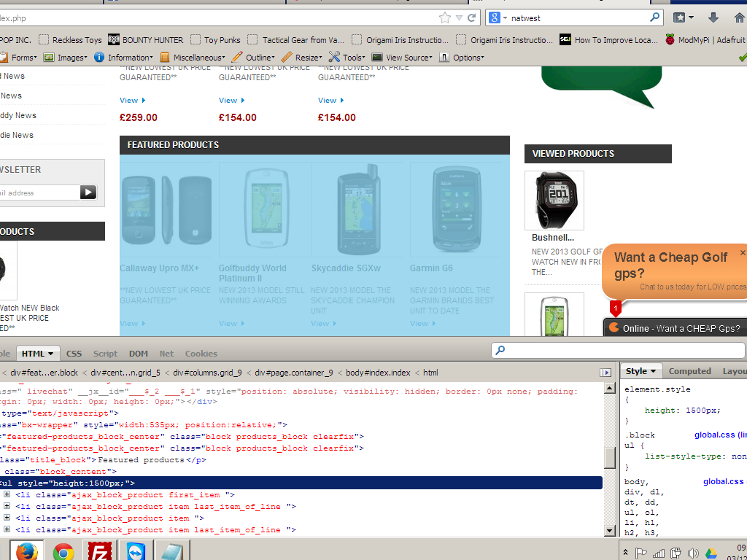The image size is (747, 560).
Task: Open the notepad icon in the taskbar
Action: pos(172,551)
